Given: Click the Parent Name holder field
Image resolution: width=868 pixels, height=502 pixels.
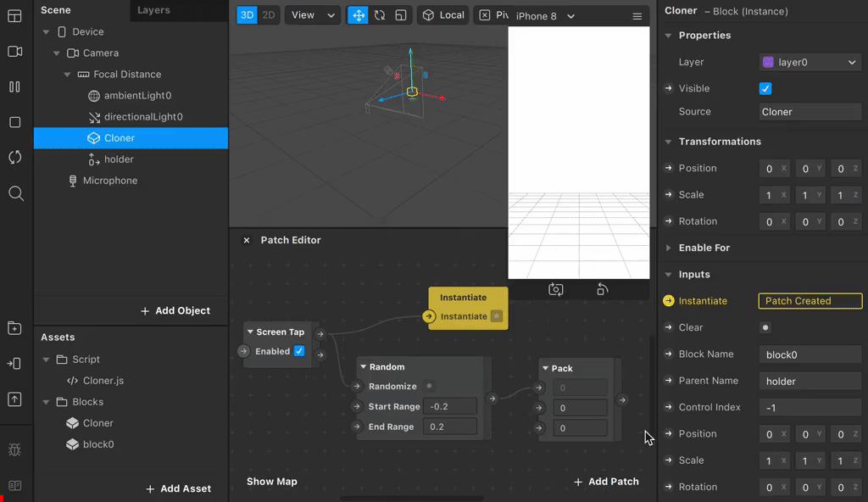Looking at the screenshot, I should tap(810, 382).
